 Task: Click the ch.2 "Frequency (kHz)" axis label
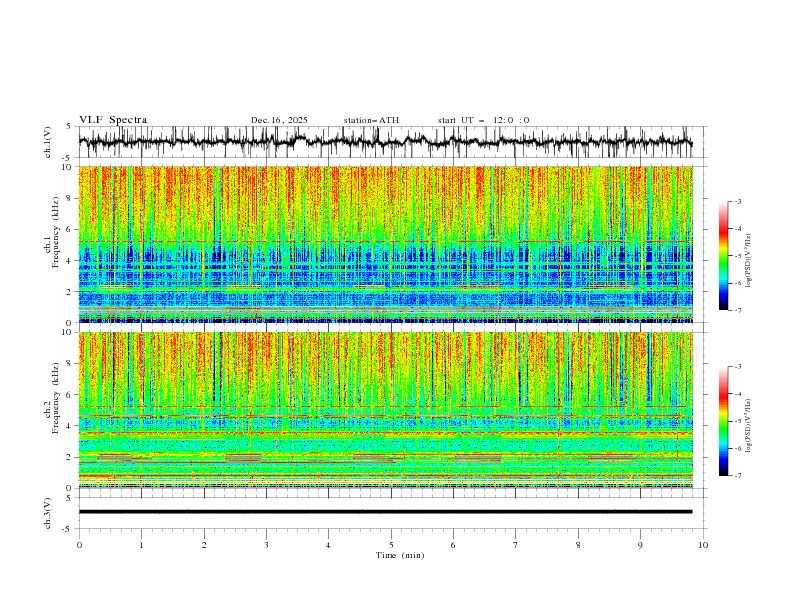(x=56, y=398)
